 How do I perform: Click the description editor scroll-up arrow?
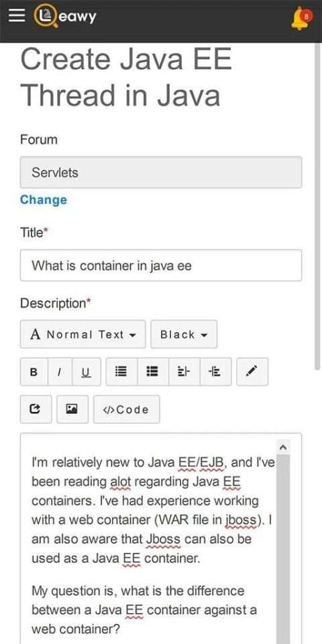(283, 447)
